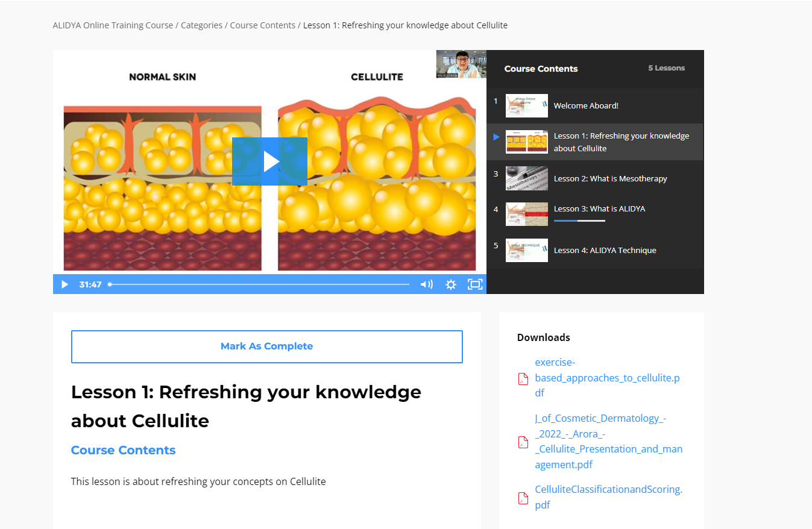Click the small play icon in player bar
This screenshot has height=529, width=812.
[65, 284]
